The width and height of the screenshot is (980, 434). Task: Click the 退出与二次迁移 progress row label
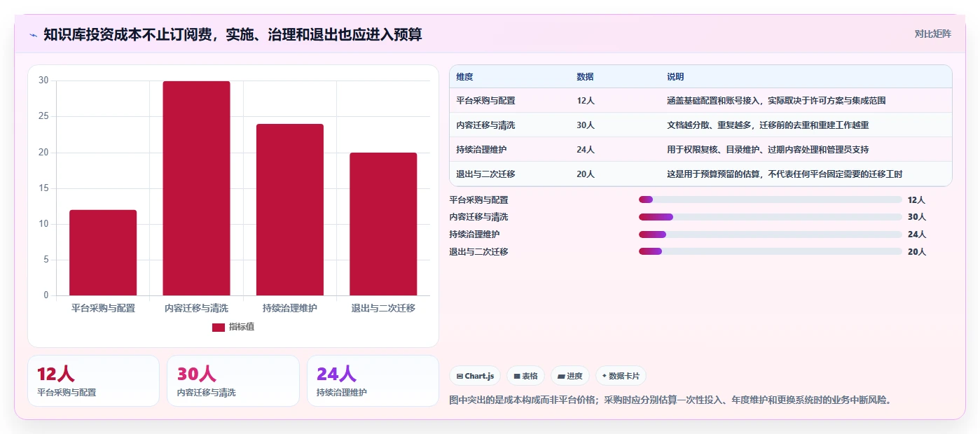tap(478, 251)
